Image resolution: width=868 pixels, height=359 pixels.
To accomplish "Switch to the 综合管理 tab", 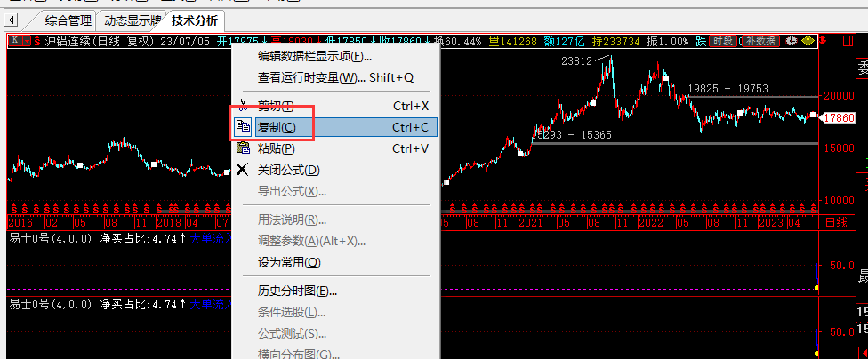I will 68,21.
